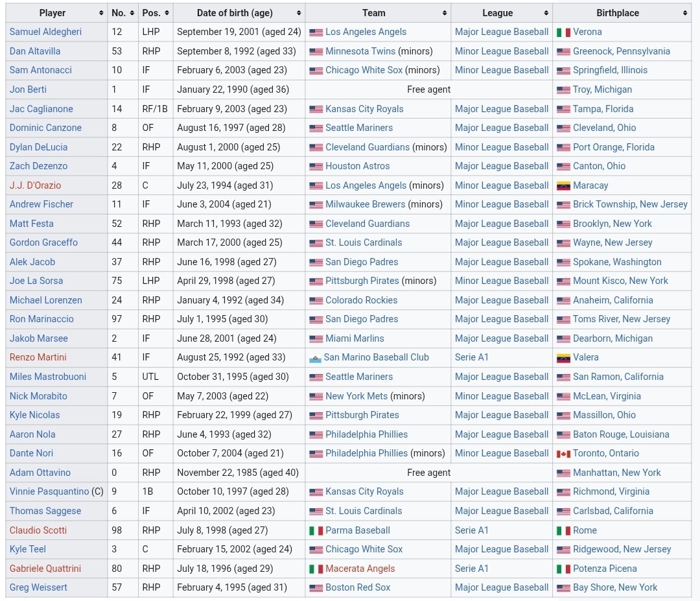Click the Venezuelan flag beside Maracay
This screenshot has width=700, height=601.
pos(563,186)
